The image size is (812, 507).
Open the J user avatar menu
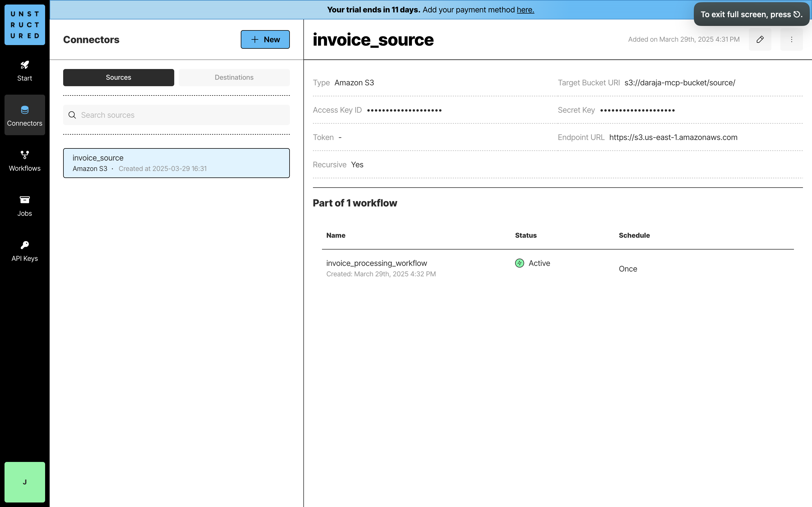coord(25,482)
